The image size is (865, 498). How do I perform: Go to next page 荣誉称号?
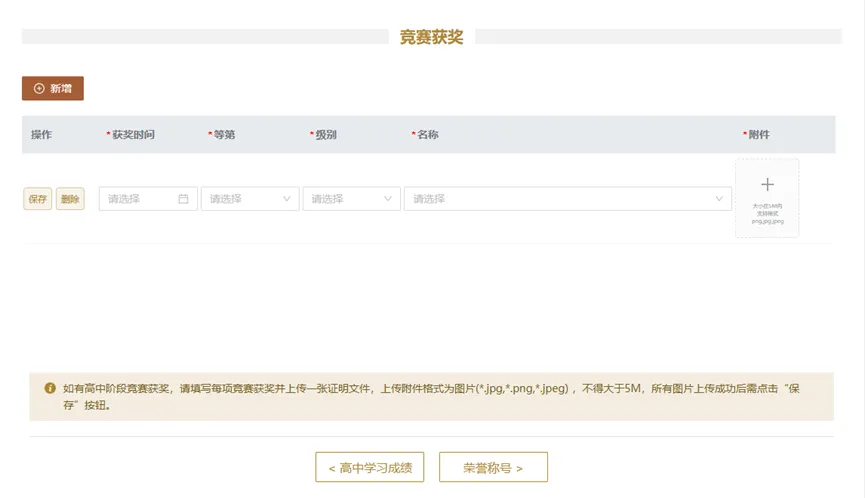(x=493, y=468)
